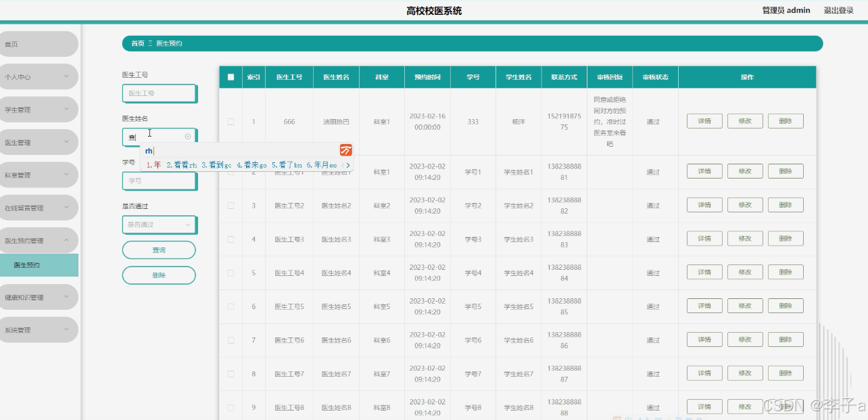Click 删除 for row 1 (迪丽热巴)
The width and height of the screenshot is (868, 420).
click(786, 121)
